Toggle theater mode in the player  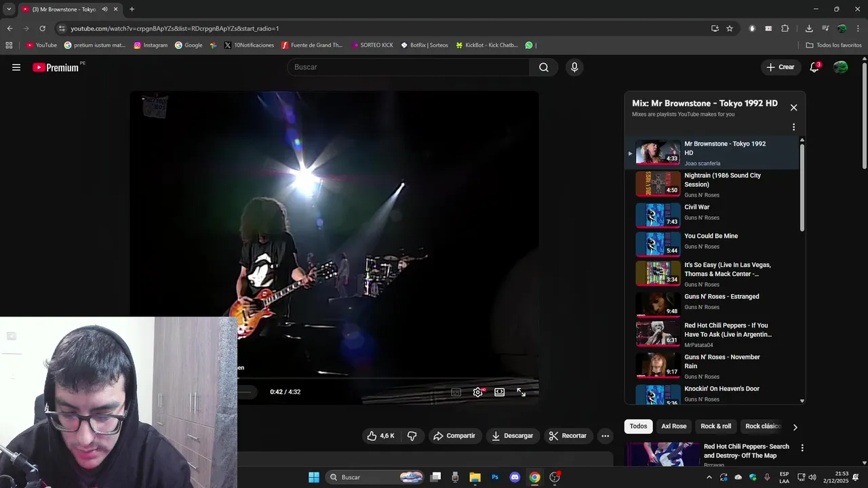pyautogui.click(x=500, y=392)
